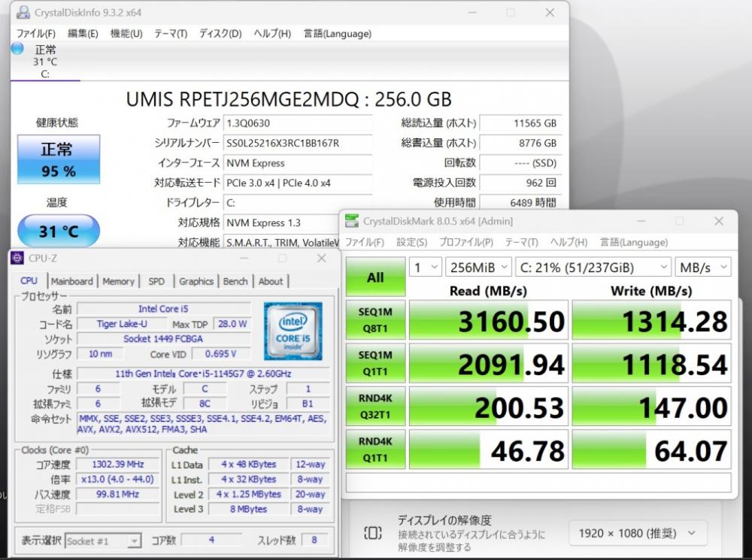Start the SEQ1M Q1T1 test
The height and width of the screenshot is (560, 752).
tap(375, 363)
